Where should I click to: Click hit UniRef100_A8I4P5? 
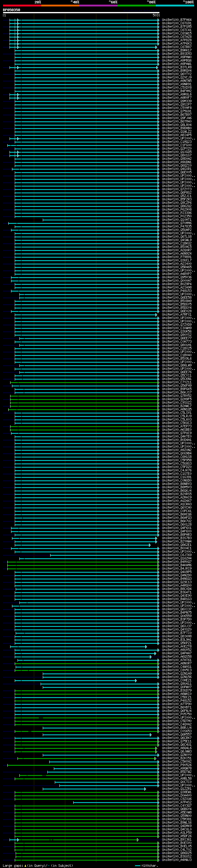click(x=176, y=135)
